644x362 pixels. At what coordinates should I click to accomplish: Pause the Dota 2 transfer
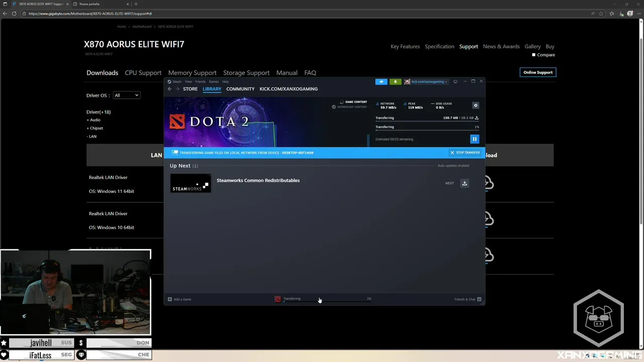click(x=474, y=139)
